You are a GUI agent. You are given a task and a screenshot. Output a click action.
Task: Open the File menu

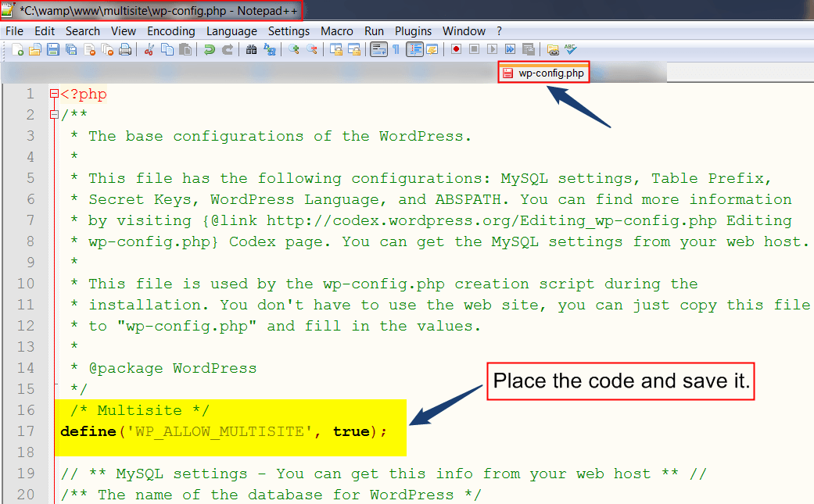pyautogui.click(x=15, y=31)
